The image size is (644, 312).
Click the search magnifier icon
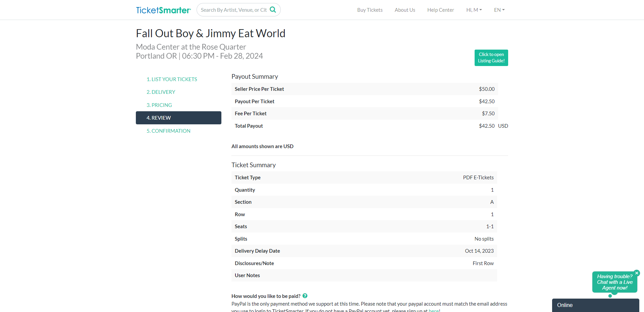tap(273, 10)
